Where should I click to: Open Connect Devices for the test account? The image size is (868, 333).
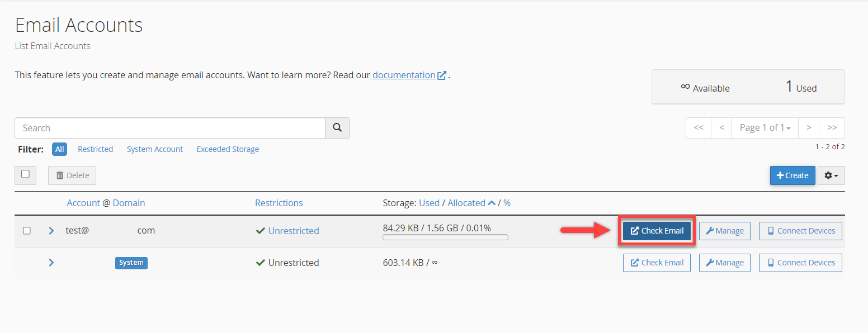[800, 230]
